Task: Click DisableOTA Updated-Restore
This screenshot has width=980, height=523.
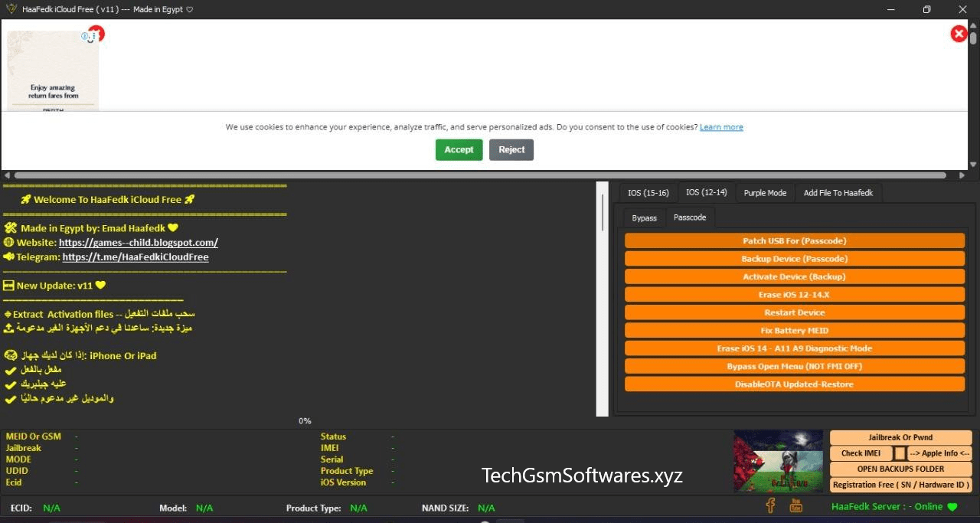Action: [x=795, y=384]
